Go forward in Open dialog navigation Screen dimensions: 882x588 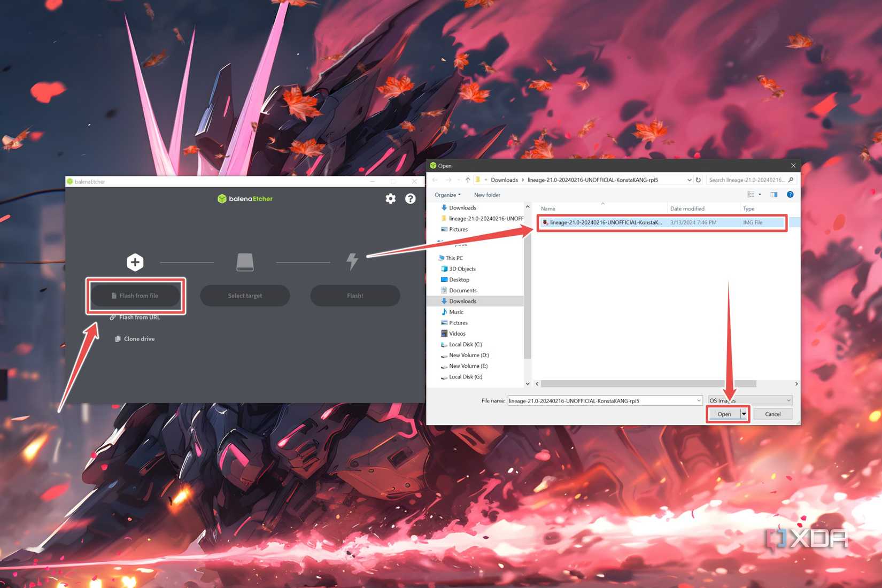pyautogui.click(x=449, y=180)
